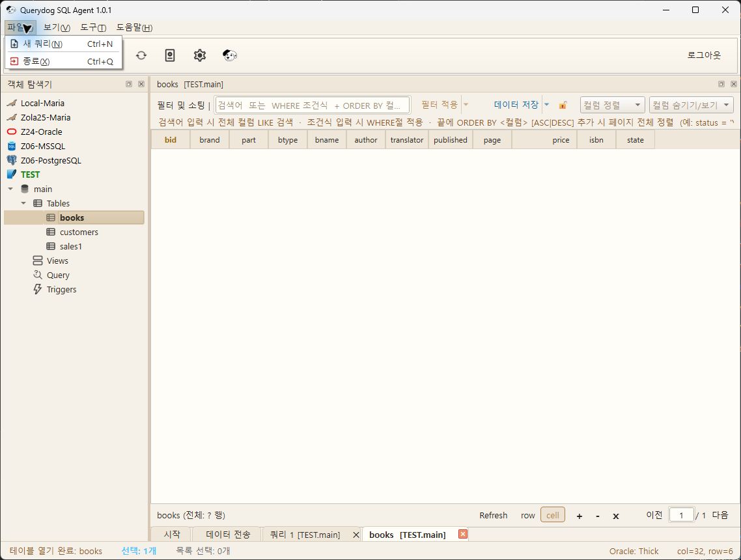
Task: Open the Triggers node in the tree
Action: click(x=61, y=289)
